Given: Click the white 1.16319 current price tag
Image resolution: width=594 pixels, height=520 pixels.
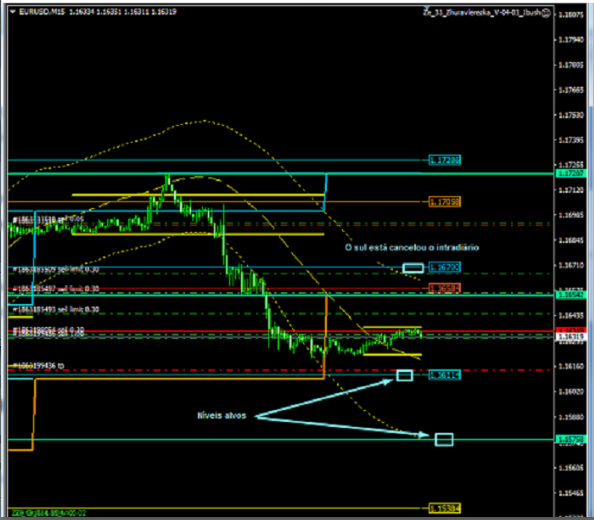Looking at the screenshot, I should coord(571,337).
